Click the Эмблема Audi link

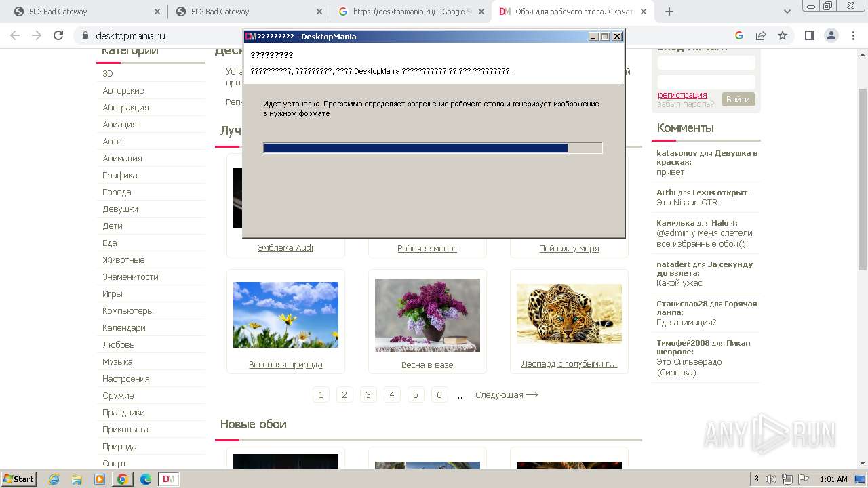coord(285,248)
